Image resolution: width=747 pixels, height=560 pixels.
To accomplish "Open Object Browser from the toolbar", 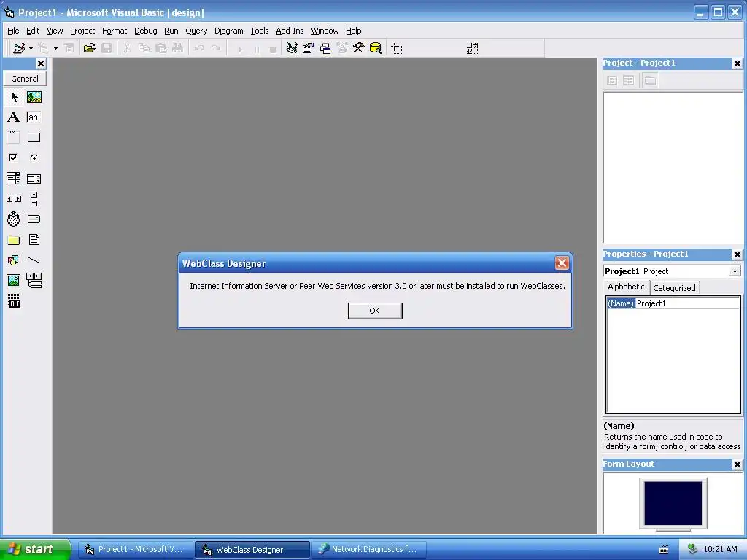I will tap(342, 48).
